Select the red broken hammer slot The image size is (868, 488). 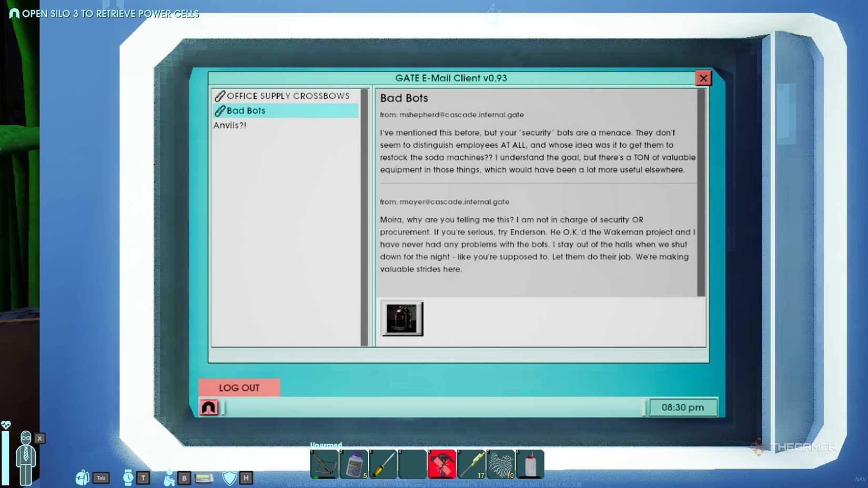click(442, 464)
